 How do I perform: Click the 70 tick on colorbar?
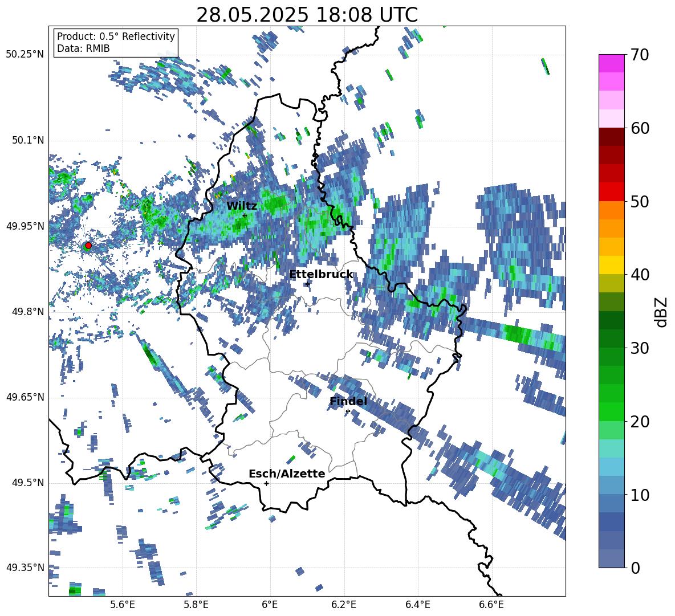(x=640, y=55)
